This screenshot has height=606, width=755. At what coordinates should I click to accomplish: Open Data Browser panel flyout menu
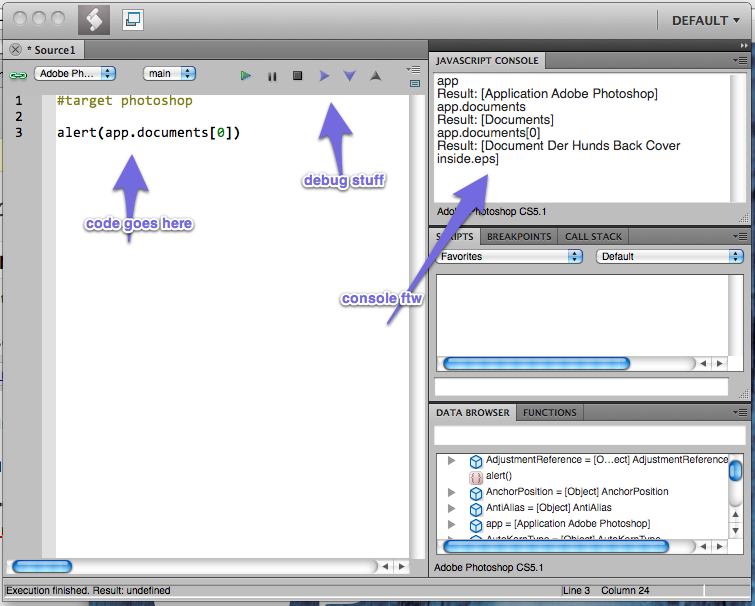[741, 413]
